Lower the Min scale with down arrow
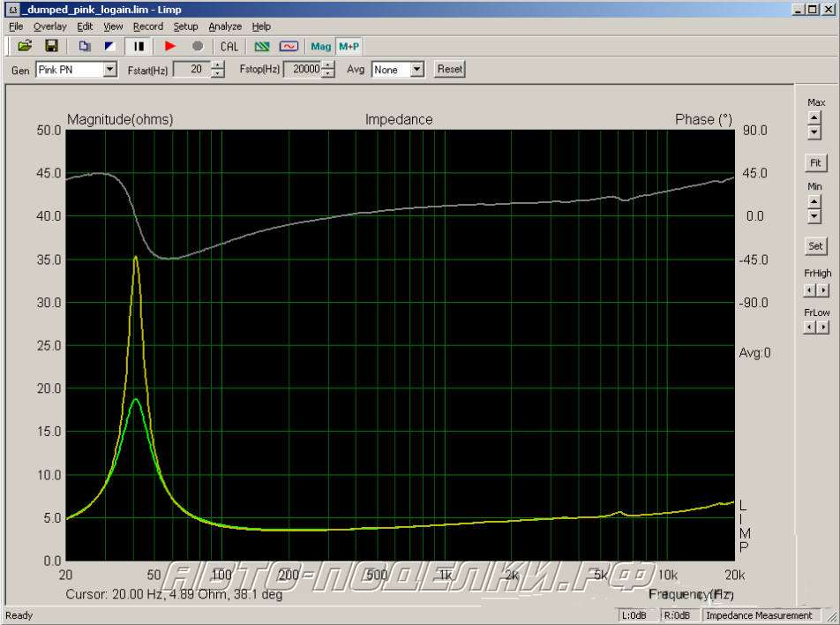Viewport: 840px width, 625px height. [814, 216]
